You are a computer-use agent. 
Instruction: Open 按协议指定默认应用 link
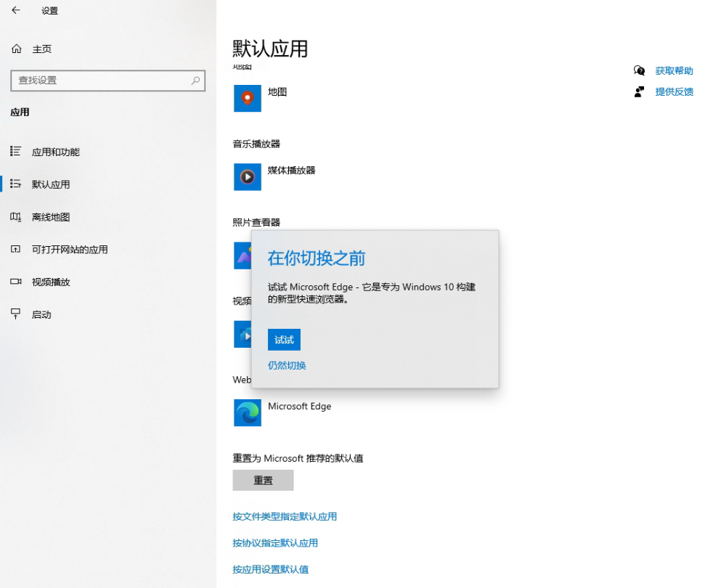(275, 543)
